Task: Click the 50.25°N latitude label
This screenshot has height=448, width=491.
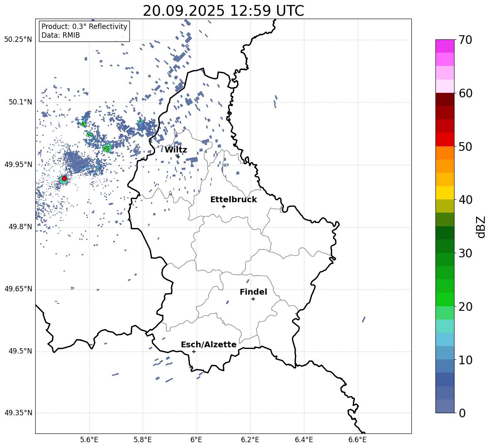Action: click(x=18, y=40)
